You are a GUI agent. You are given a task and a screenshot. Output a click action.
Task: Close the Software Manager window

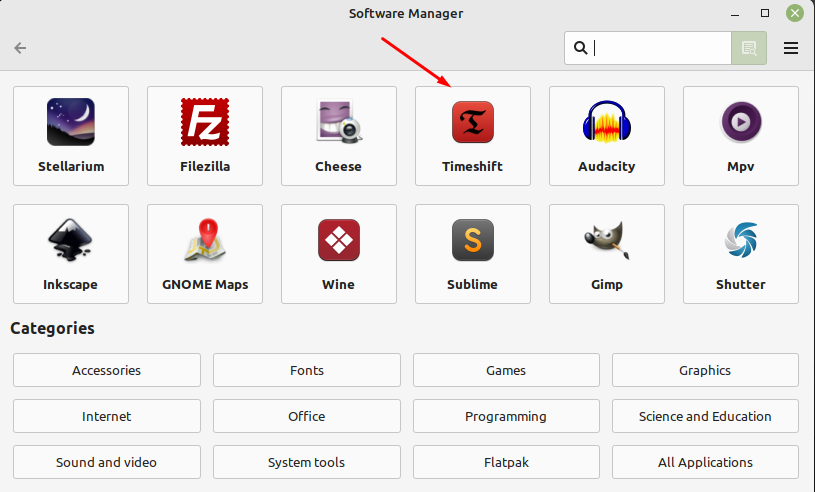tap(795, 13)
